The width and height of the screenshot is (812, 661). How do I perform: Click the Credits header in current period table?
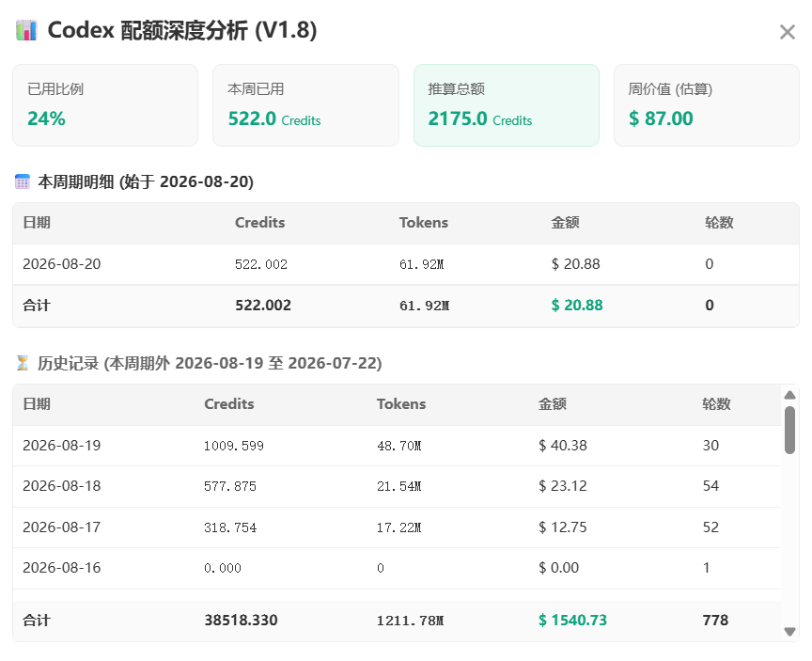tap(260, 223)
